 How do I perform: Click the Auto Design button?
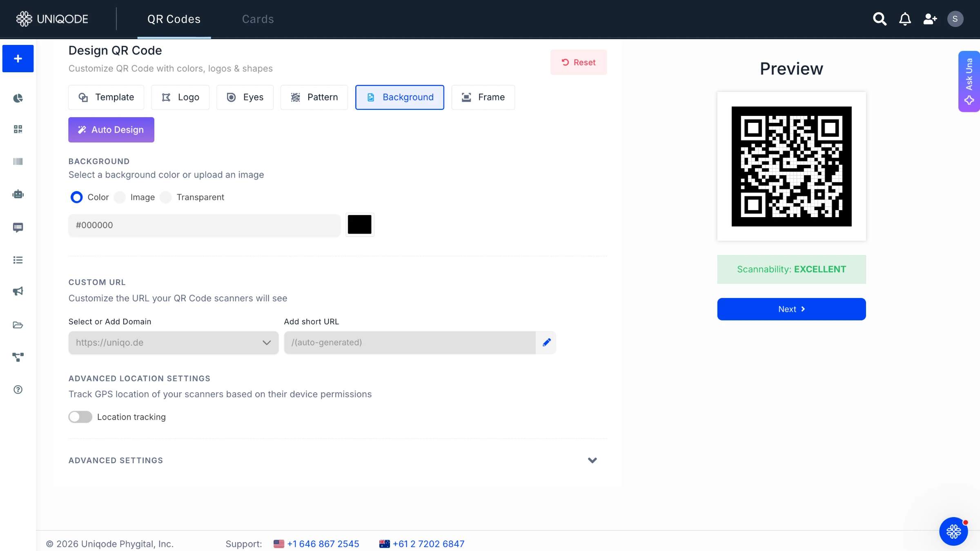[111, 130]
